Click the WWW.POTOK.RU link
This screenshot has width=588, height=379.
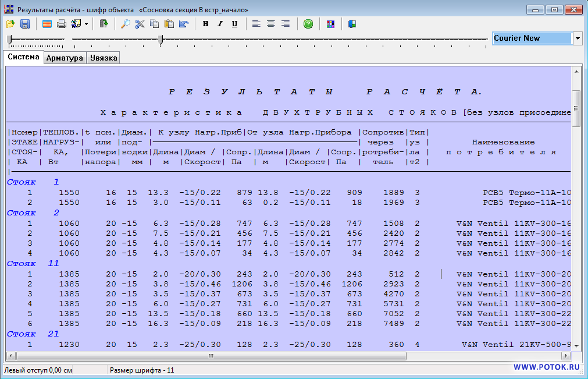(x=546, y=367)
